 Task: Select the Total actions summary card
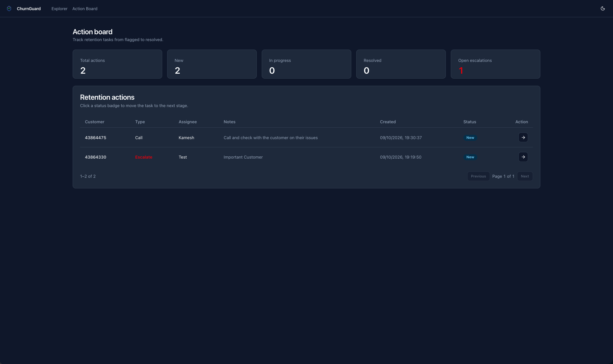click(x=117, y=64)
